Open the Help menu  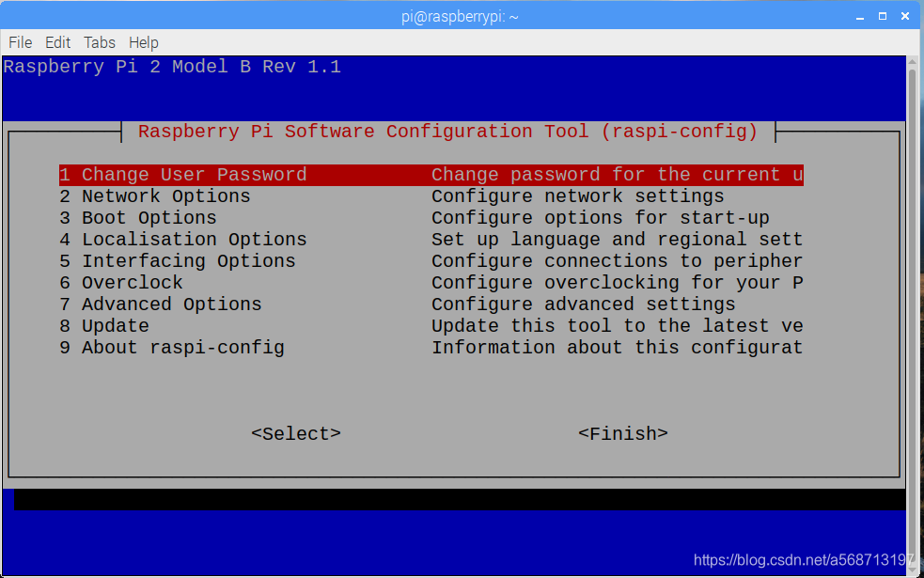tap(143, 42)
